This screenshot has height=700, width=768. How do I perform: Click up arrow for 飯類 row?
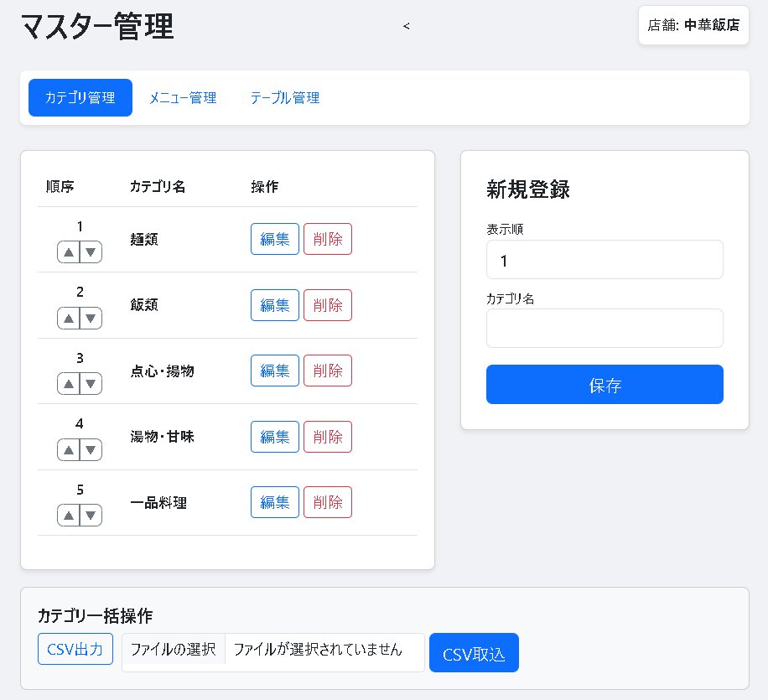coord(69,318)
